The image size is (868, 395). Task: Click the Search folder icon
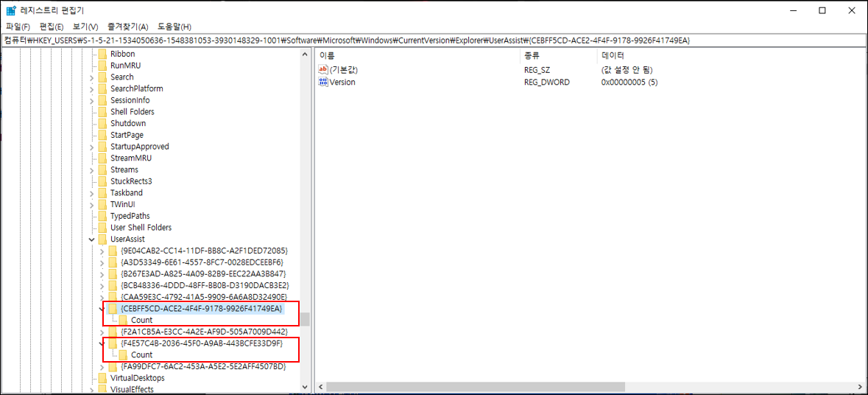(x=102, y=77)
